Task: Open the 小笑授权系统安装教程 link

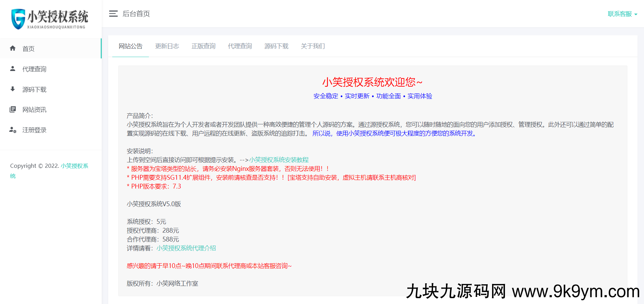Action: (279, 160)
